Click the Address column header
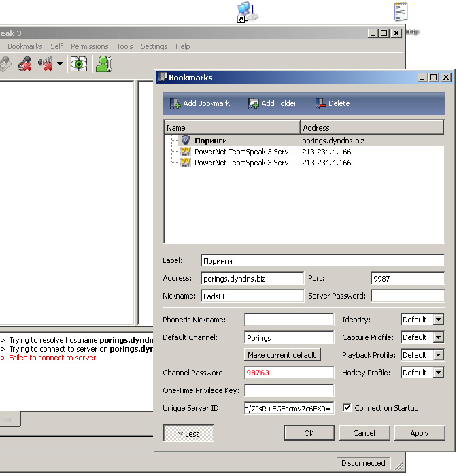This screenshot has width=476, height=476. tap(372, 128)
